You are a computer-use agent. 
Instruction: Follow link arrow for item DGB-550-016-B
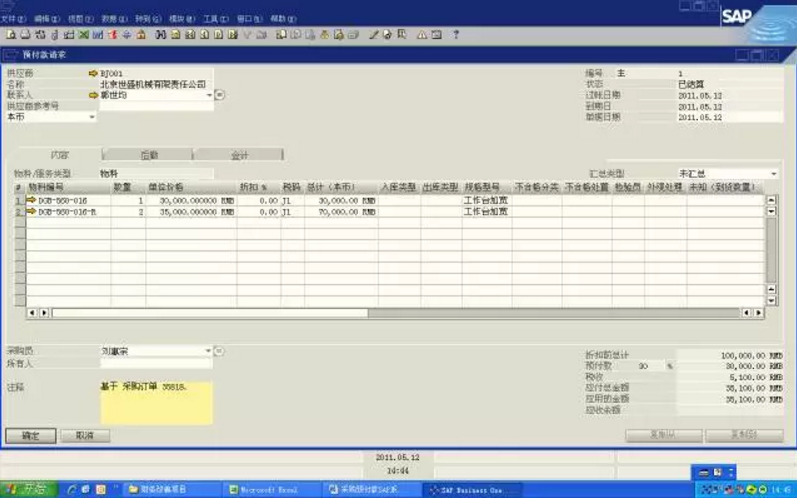click(x=32, y=211)
